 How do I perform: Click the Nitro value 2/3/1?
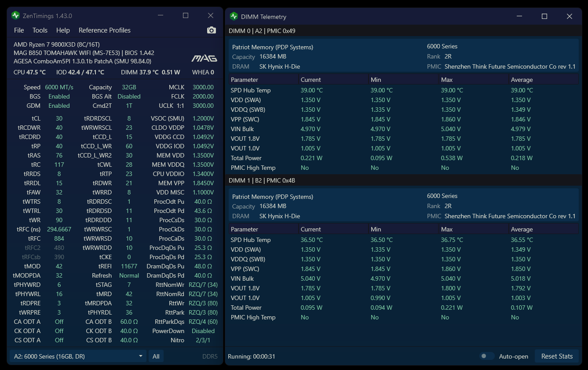[x=203, y=340]
